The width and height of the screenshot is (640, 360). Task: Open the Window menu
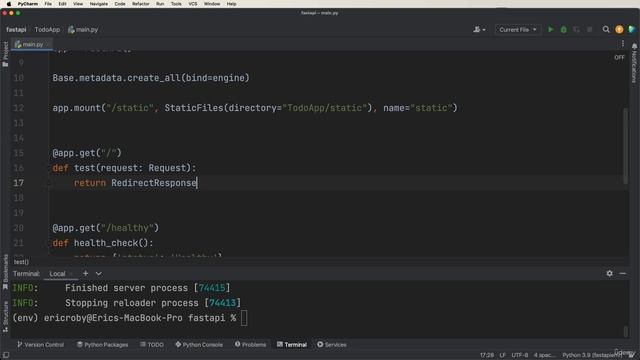212,4
